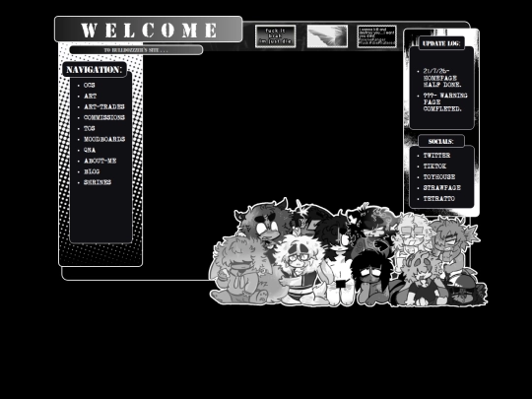This screenshot has height=399, width=532.
Task: Go to ABOUT-ME page
Action: [x=100, y=161]
